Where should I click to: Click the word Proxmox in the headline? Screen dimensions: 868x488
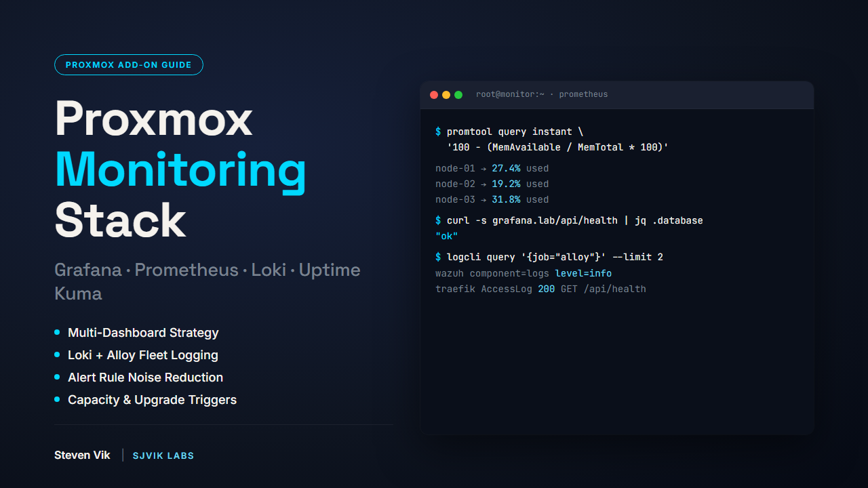tap(154, 118)
